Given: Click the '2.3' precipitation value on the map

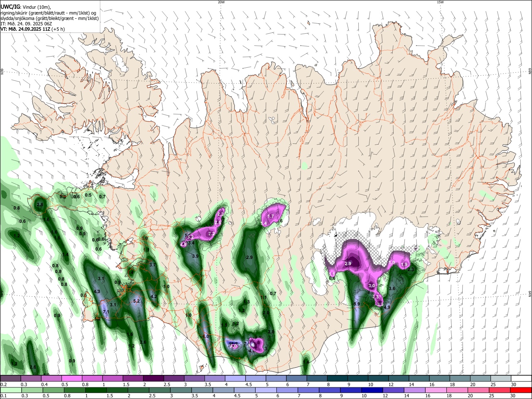Looking at the screenshot, I should pyautogui.click(x=411, y=270).
